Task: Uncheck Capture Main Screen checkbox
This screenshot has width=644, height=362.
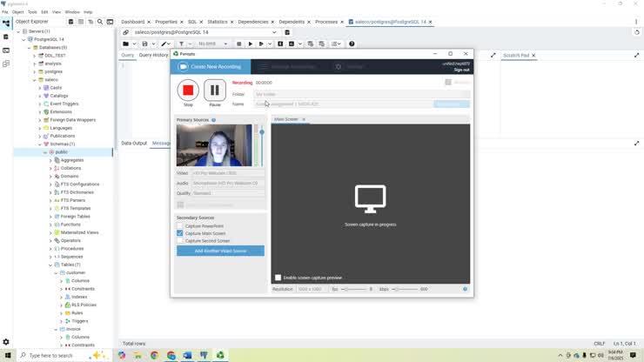Action: 180,233
